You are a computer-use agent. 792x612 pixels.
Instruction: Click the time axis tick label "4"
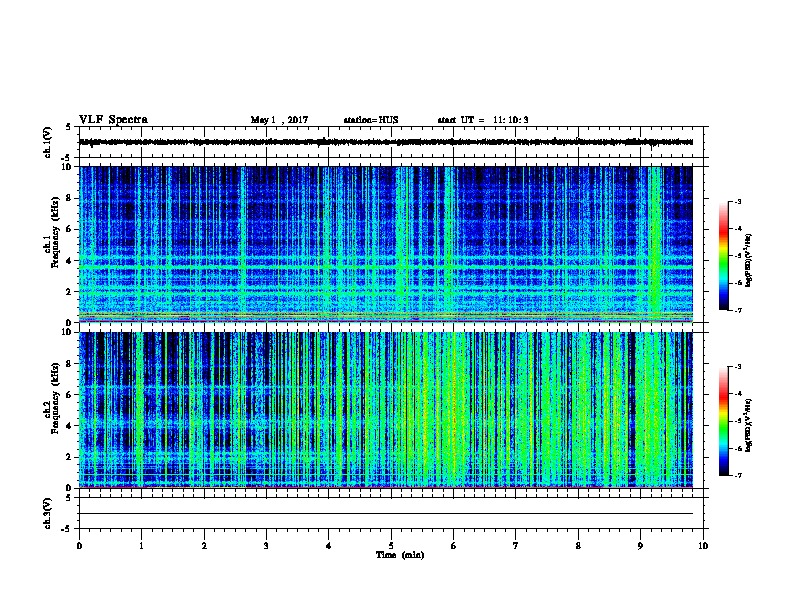click(329, 546)
